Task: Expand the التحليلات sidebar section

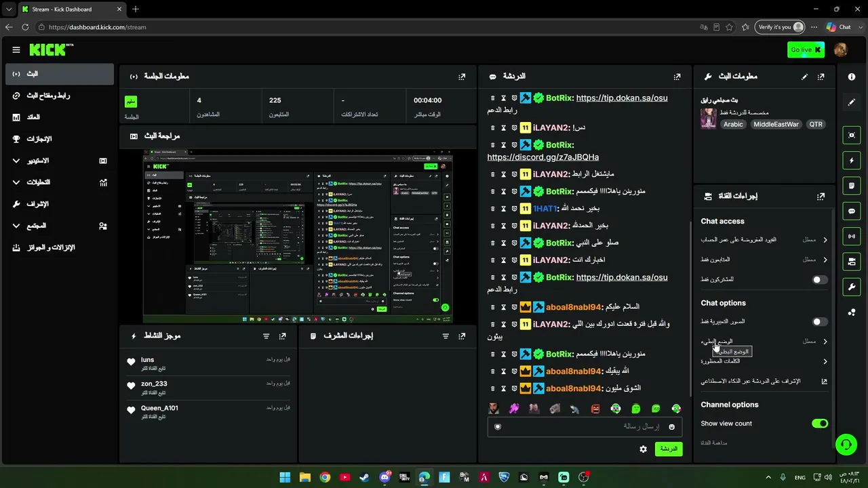Action: point(60,182)
